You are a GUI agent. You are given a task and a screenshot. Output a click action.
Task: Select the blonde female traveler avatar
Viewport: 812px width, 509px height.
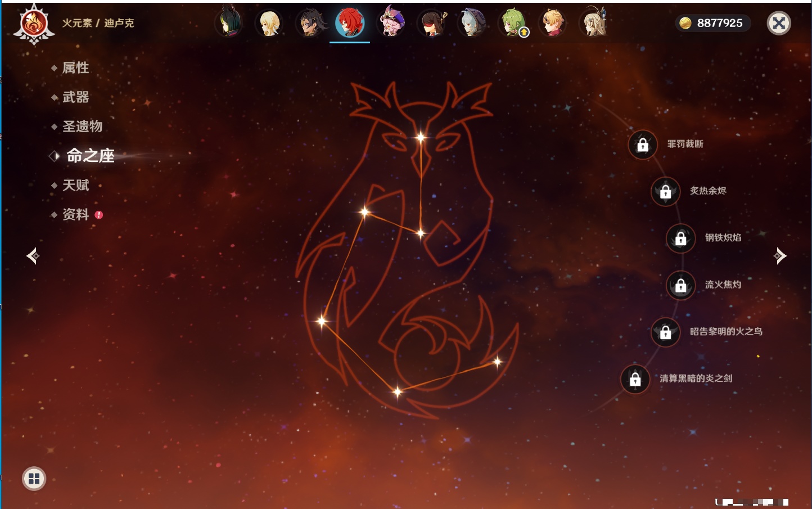click(x=269, y=24)
